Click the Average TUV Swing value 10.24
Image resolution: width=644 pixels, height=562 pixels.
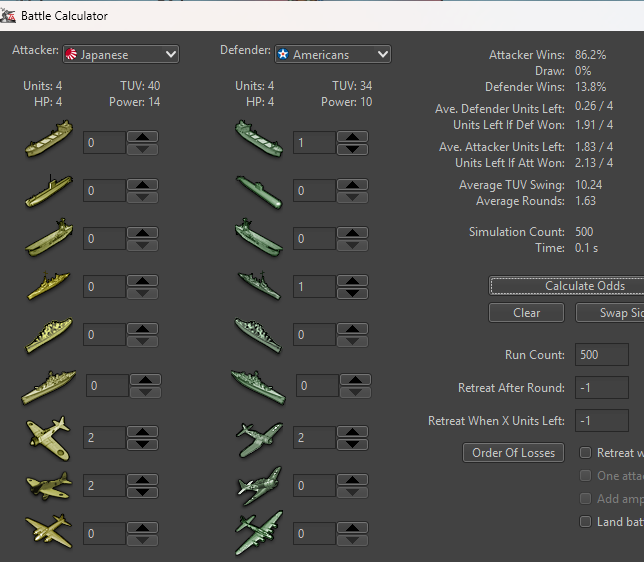click(x=589, y=184)
